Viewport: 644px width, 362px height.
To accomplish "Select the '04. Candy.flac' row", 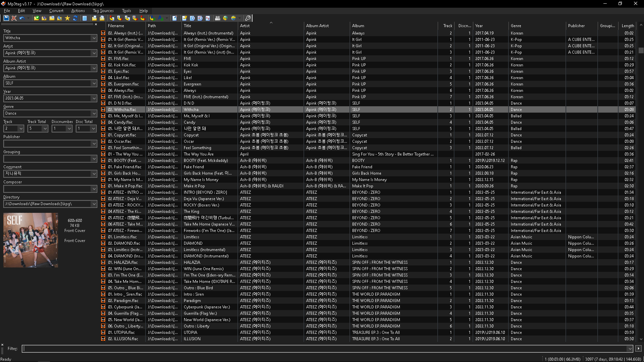I will [x=368, y=122].
